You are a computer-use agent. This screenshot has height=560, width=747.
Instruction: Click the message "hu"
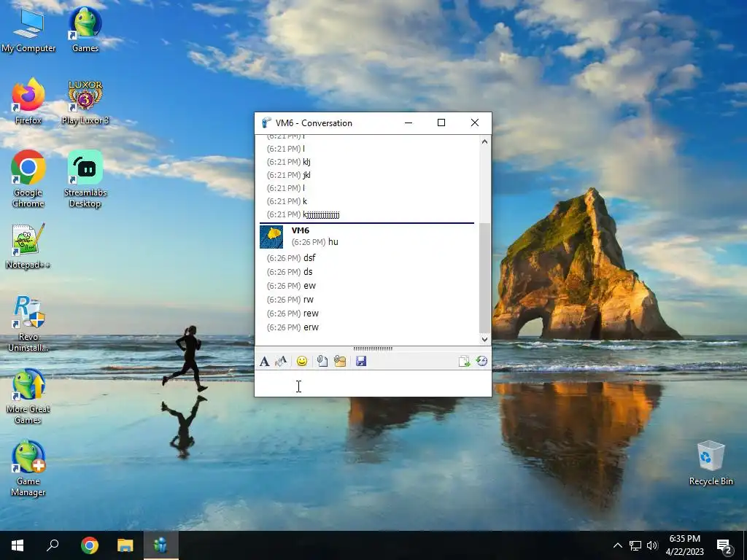[333, 242]
